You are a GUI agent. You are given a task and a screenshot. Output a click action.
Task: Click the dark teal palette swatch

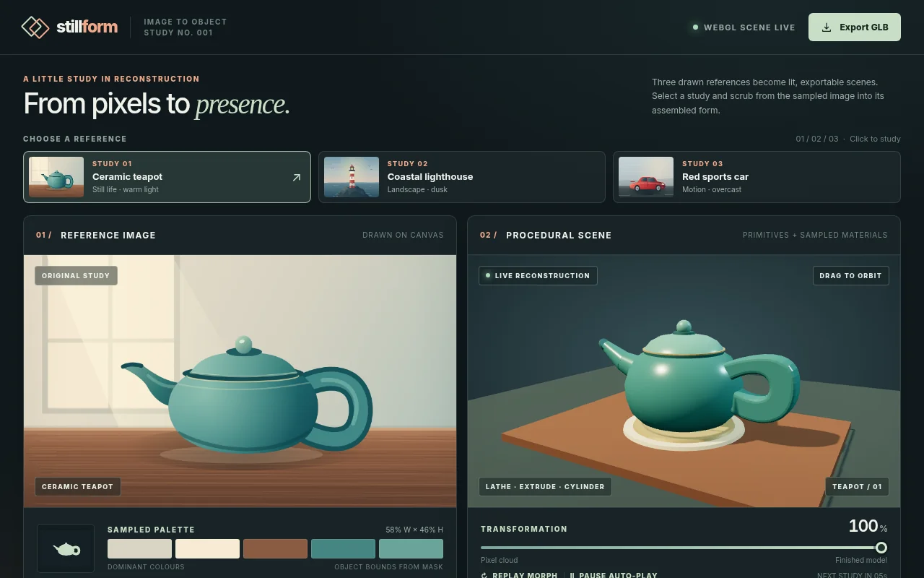(343, 548)
